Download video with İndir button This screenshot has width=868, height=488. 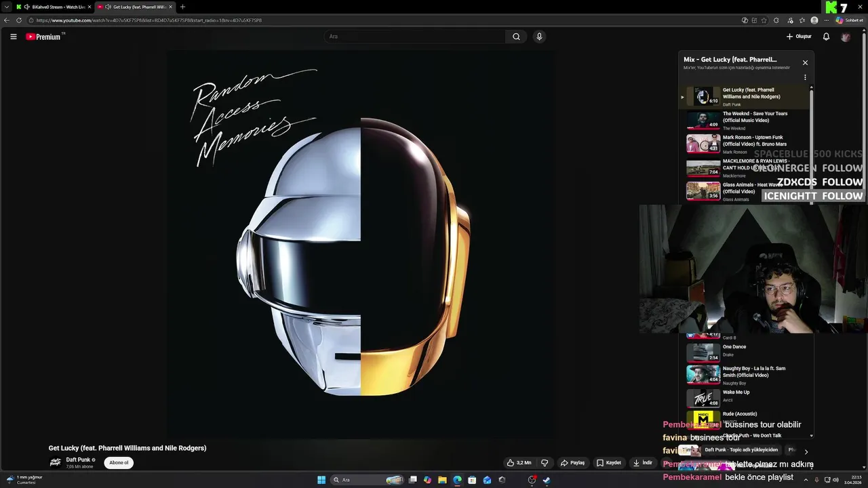643,463
